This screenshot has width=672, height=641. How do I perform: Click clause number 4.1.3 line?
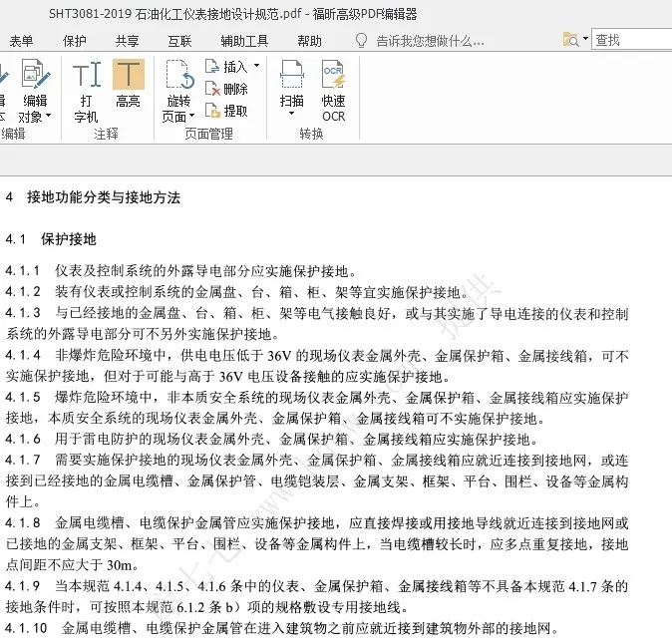317,314
